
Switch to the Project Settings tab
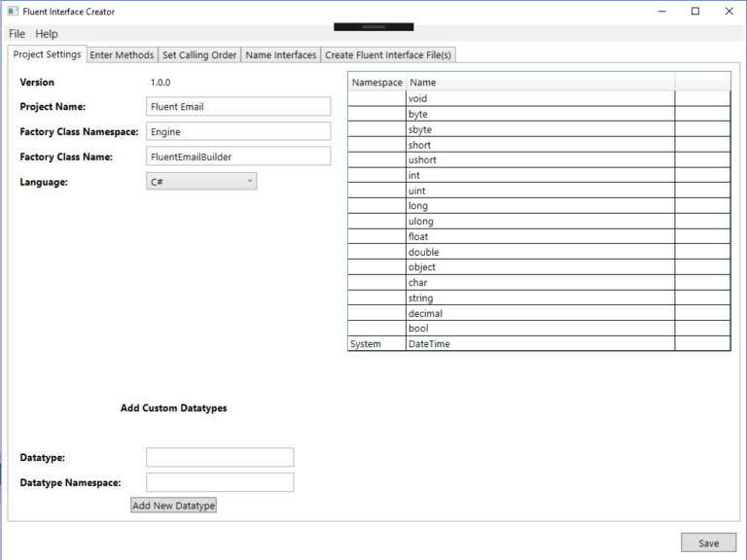(x=47, y=54)
